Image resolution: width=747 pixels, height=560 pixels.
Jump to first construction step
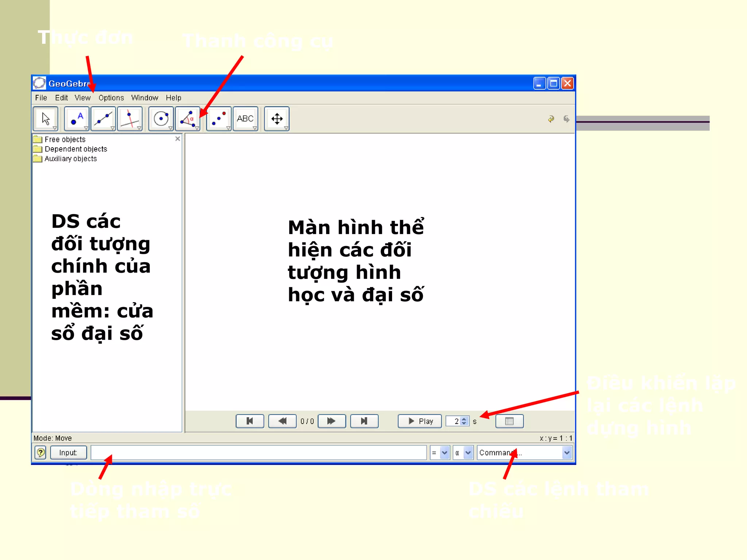click(x=250, y=421)
